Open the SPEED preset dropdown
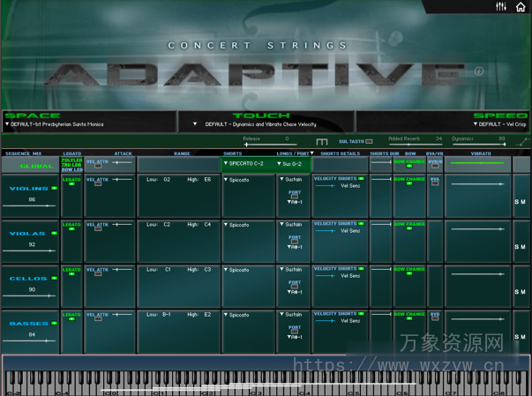 click(x=499, y=124)
